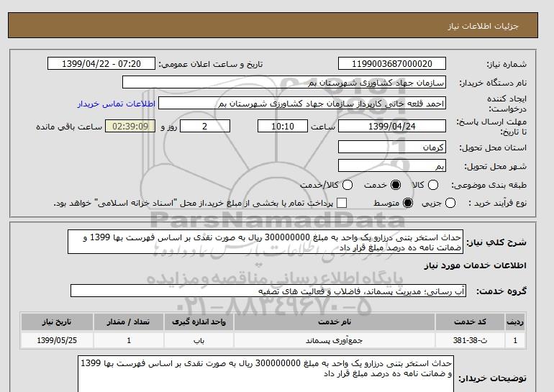The height and width of the screenshot is (392, 554).
Task: Click the request creator name field
Action: pos(302,104)
